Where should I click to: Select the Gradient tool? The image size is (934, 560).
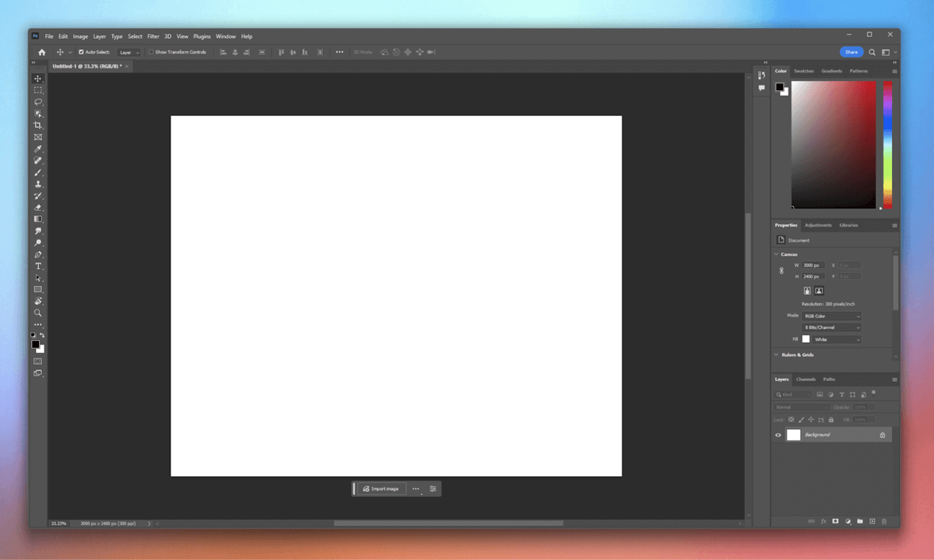(x=37, y=219)
